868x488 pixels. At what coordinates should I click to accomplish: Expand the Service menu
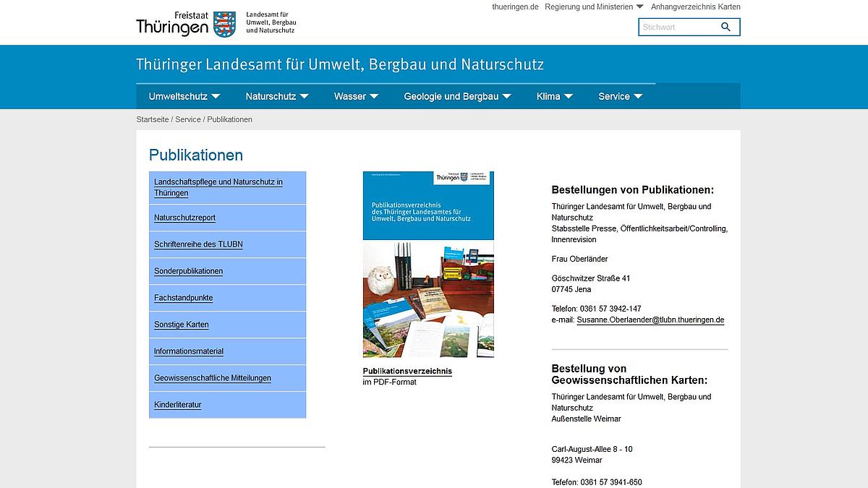click(x=620, y=96)
